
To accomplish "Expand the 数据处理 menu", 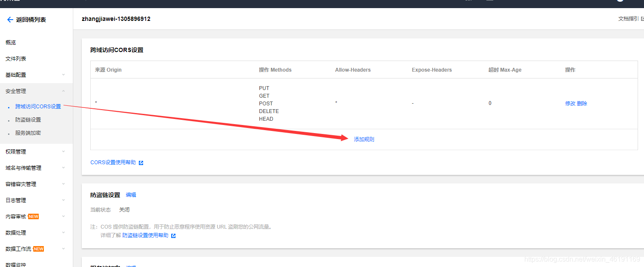I will click(x=63, y=232).
